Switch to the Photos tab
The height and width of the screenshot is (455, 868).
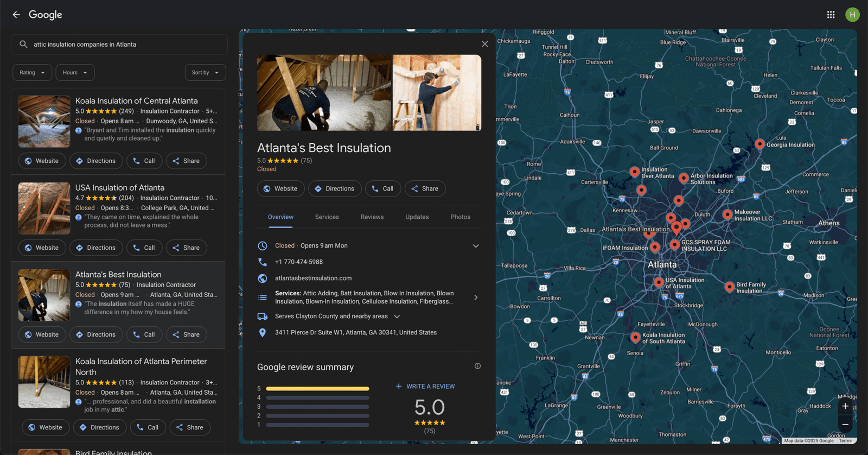pos(460,217)
